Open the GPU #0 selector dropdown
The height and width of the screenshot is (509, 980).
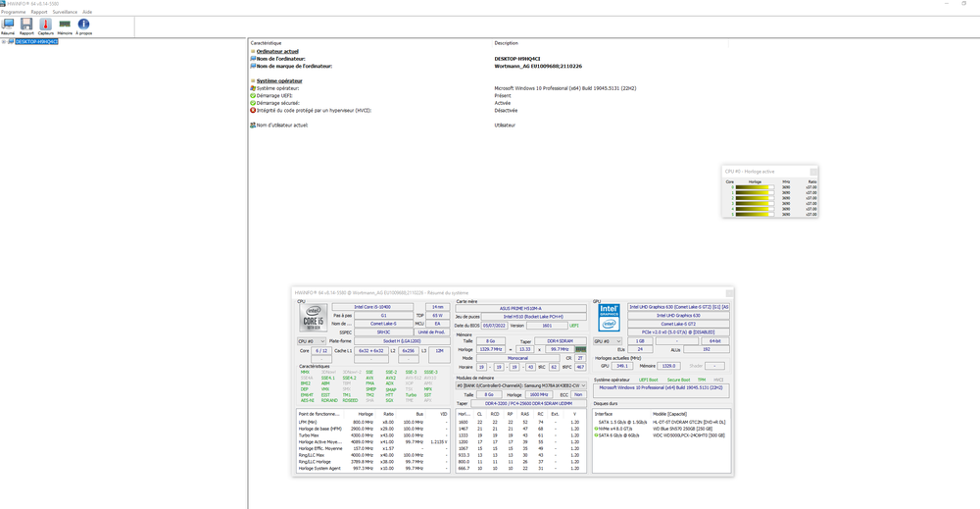tap(608, 341)
